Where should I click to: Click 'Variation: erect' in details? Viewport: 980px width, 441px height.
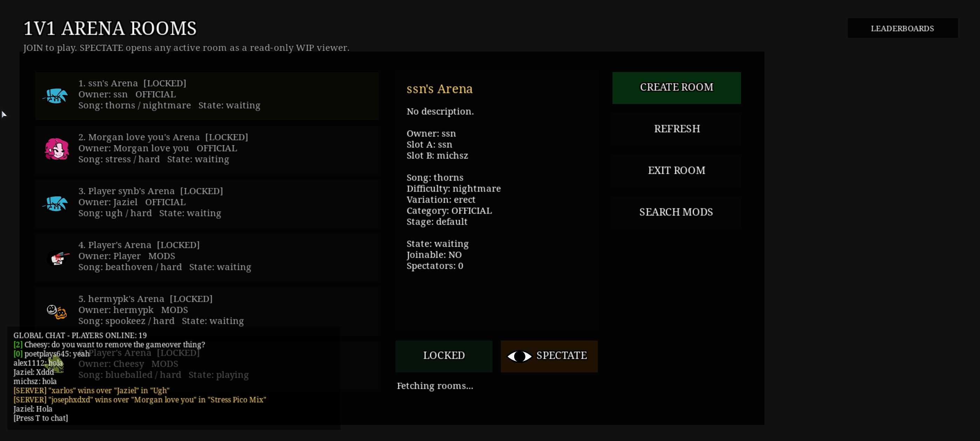[x=441, y=200]
